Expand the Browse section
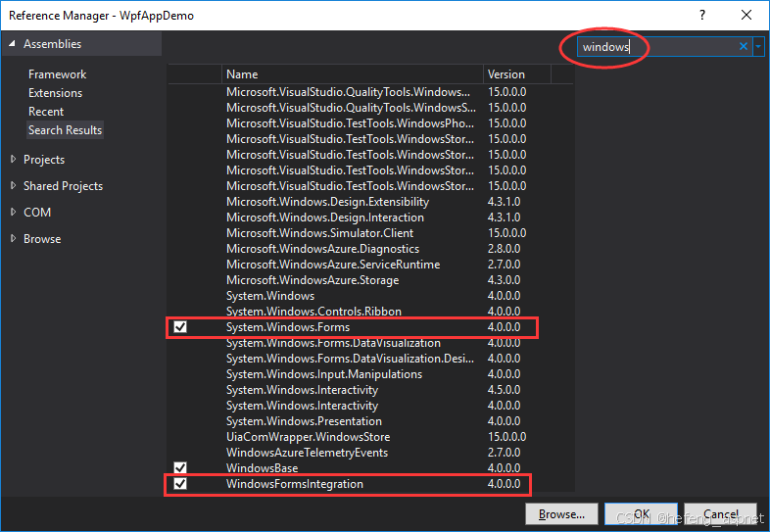Viewport: 770px width, 532px height. coord(14,239)
